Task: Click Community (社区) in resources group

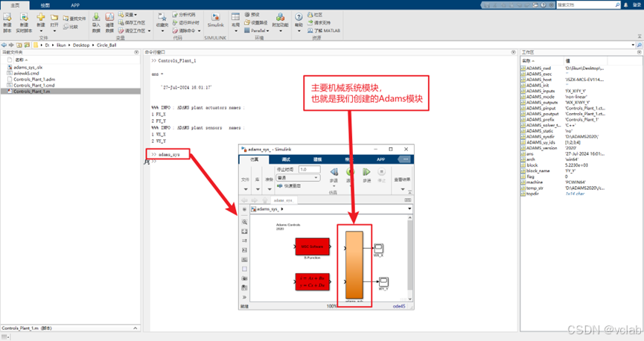Action: tap(315, 15)
